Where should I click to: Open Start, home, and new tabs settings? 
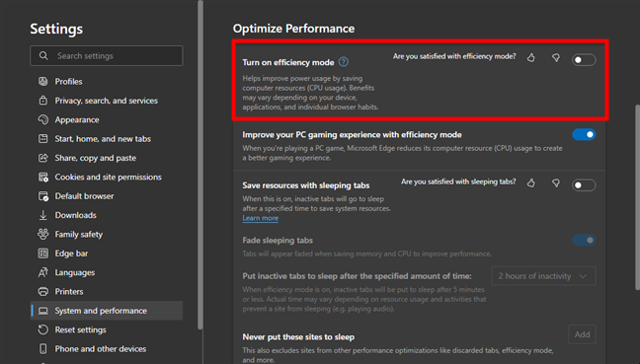point(106,138)
